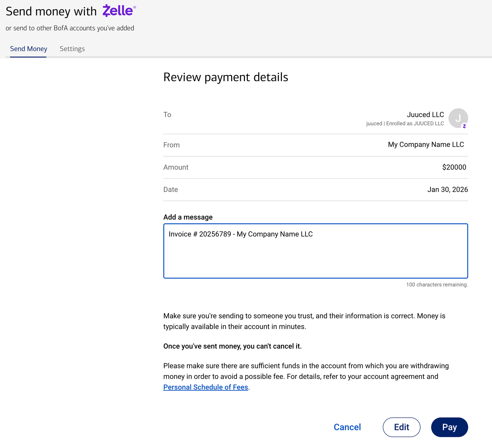The height and width of the screenshot is (448, 492).
Task: Click the Add a message label
Action: click(x=188, y=217)
